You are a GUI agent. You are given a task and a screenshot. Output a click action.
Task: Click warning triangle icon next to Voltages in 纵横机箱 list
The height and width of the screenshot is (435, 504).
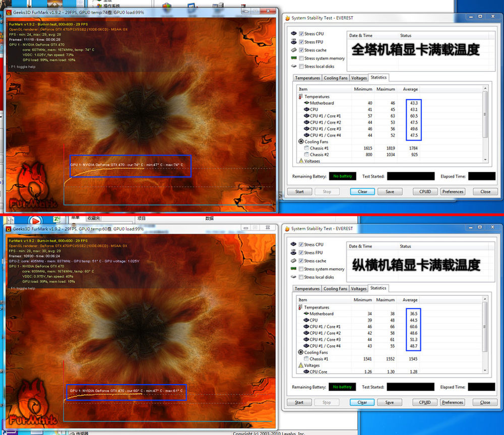[x=301, y=365]
